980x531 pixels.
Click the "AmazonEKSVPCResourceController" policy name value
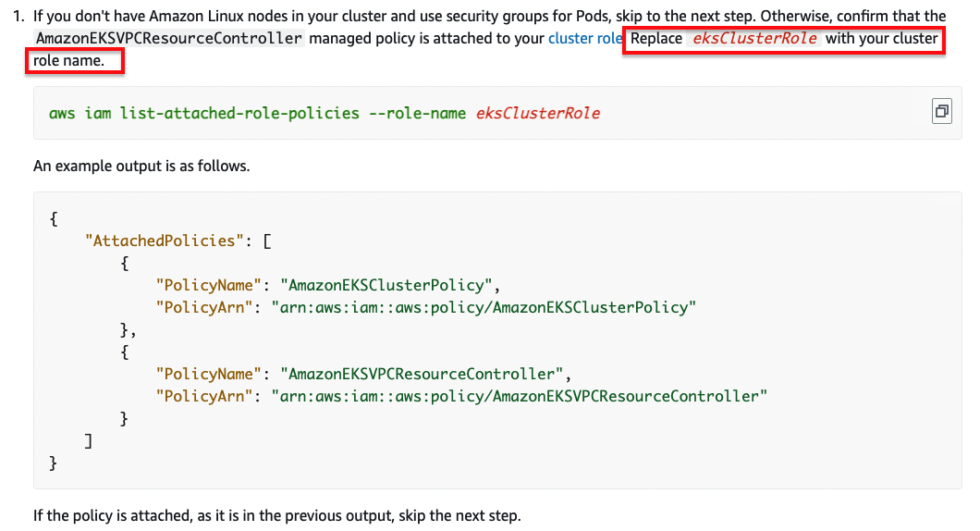pos(422,374)
